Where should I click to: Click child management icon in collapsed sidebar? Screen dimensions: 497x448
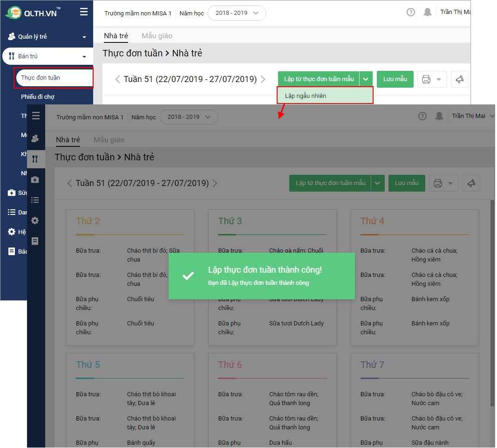(35, 138)
